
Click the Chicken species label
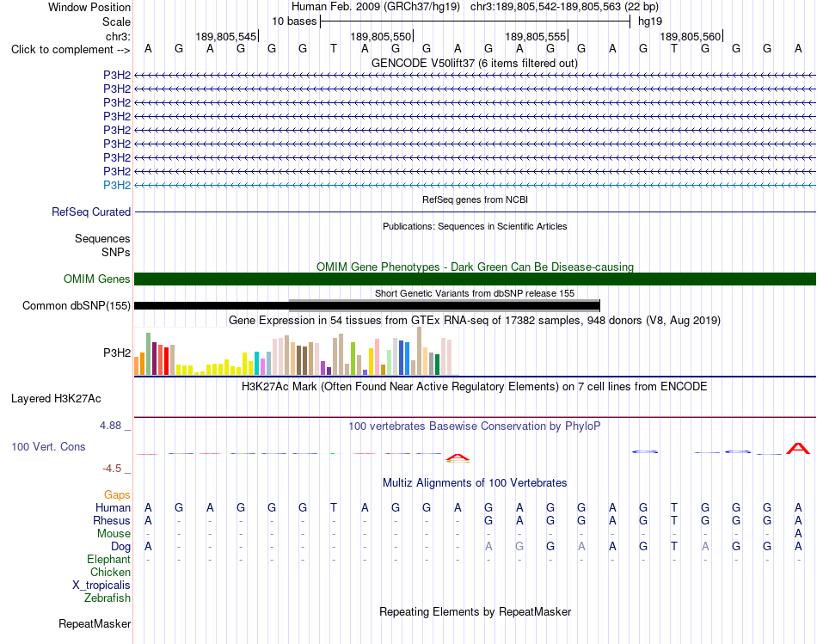(x=110, y=572)
